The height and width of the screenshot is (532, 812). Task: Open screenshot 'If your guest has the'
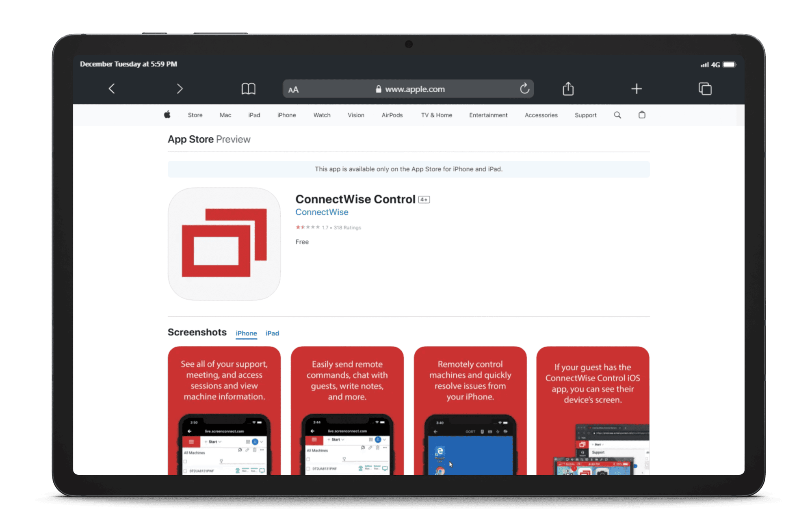coord(593,410)
